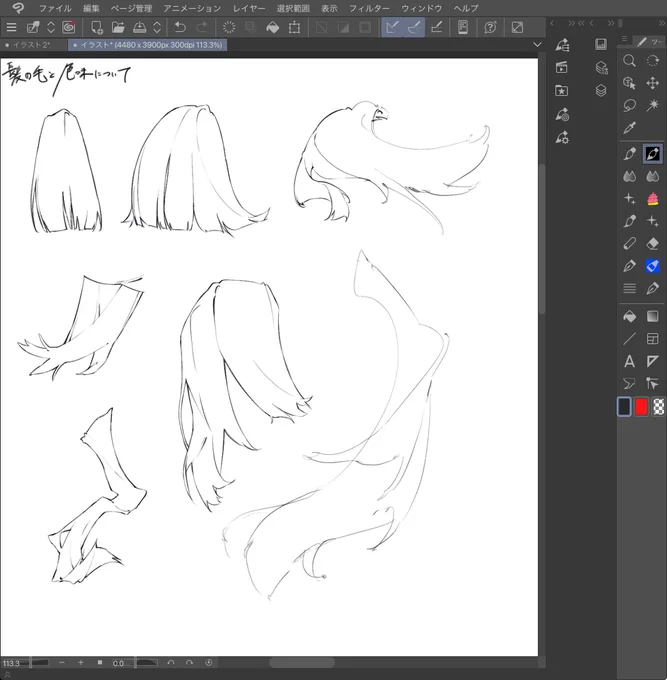This screenshot has height=680, width=667.
Task: Select the Rotate view tool
Action: (653, 60)
